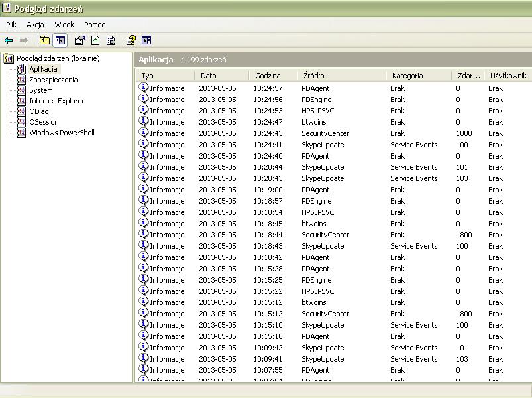This screenshot has width=532, height=398.
Task: Click the info icon of the 10:09:42 event
Action: tap(144, 347)
